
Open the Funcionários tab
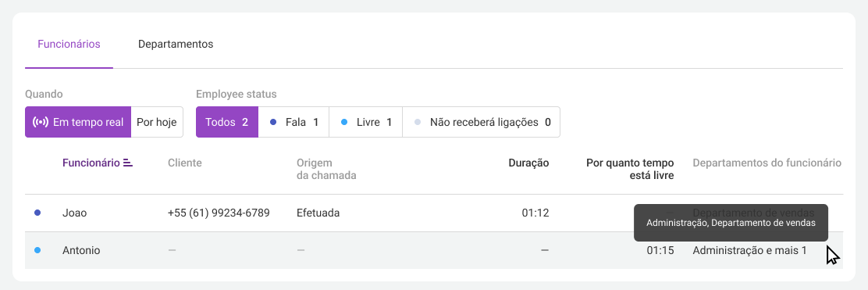[69, 45]
